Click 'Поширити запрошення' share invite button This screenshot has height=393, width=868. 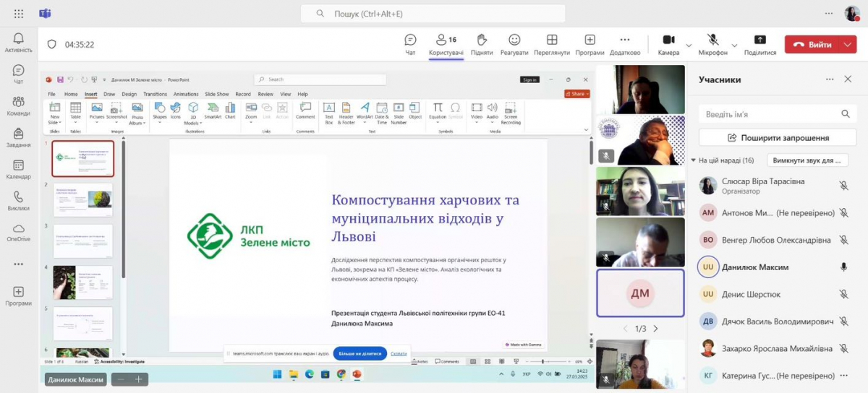point(778,137)
